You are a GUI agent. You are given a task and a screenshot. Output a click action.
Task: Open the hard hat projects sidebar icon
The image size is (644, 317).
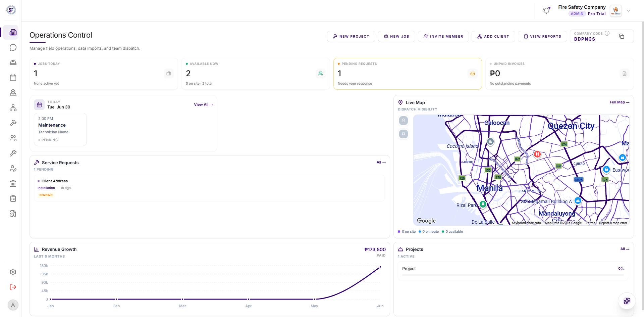click(13, 62)
